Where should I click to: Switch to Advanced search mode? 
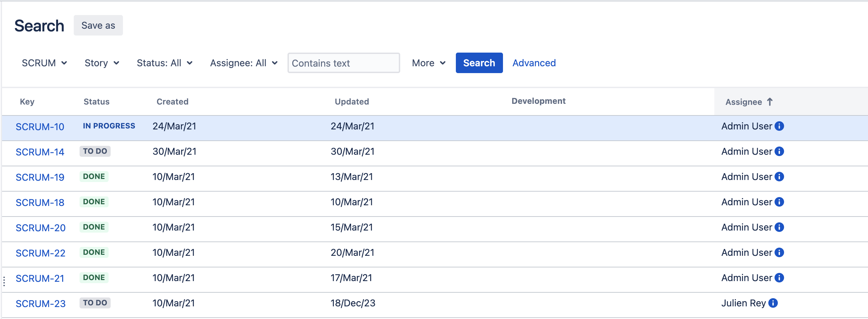click(534, 63)
